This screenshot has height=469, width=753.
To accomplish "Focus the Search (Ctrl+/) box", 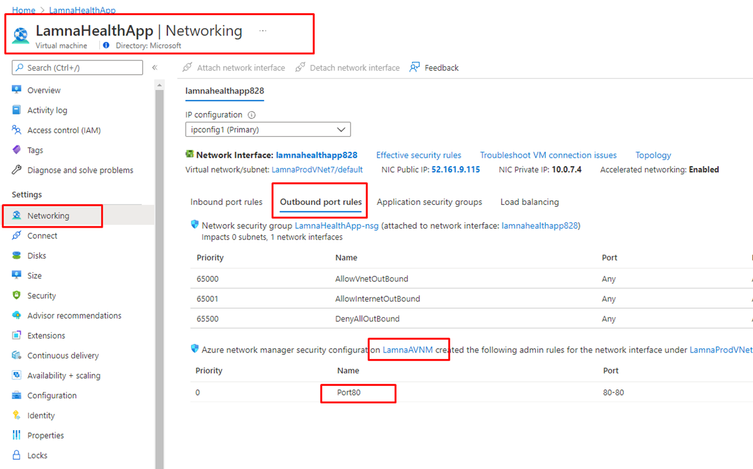I will click(x=77, y=68).
